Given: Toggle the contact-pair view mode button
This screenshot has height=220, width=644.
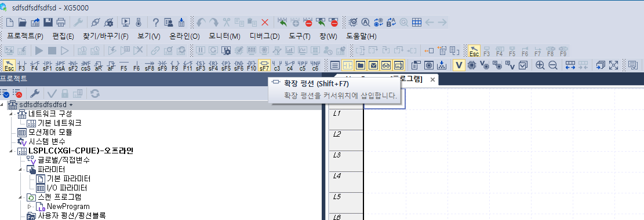Looking at the screenshot, I should coord(348,65).
